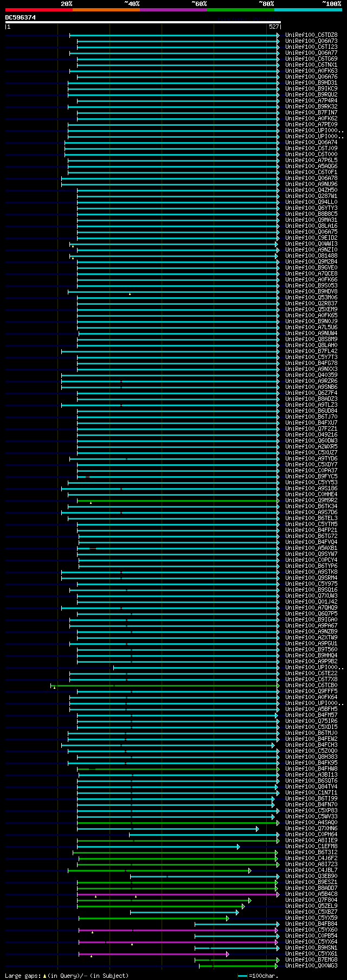
Task: Click UniRef100_B9HDV8 label
Action: coord(311,291)
